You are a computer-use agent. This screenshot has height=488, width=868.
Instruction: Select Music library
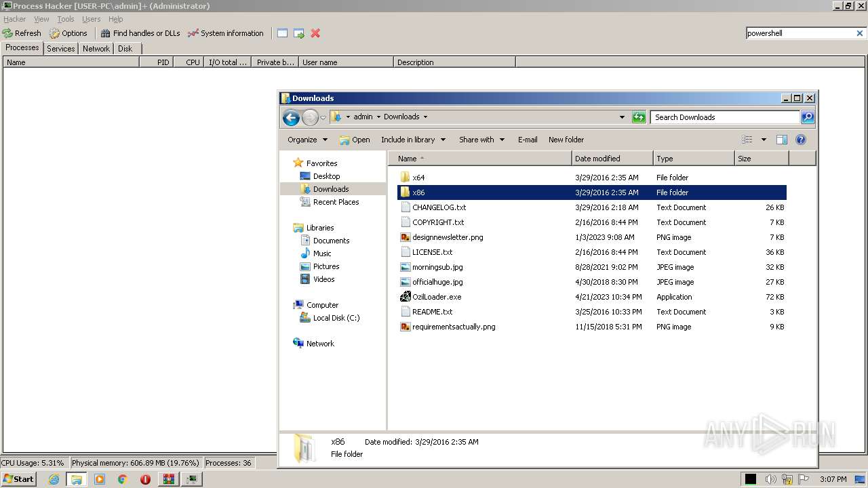coord(322,253)
